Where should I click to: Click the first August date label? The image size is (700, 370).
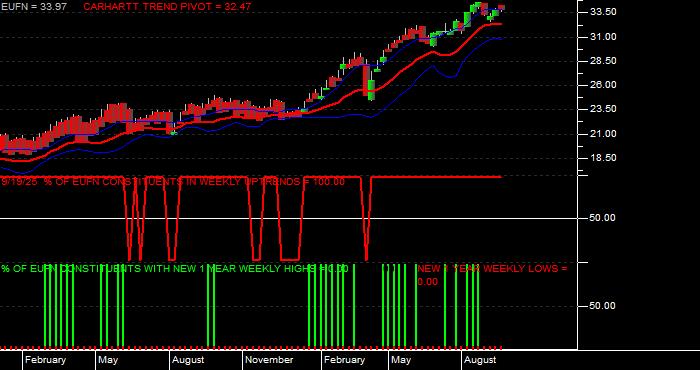[188, 360]
